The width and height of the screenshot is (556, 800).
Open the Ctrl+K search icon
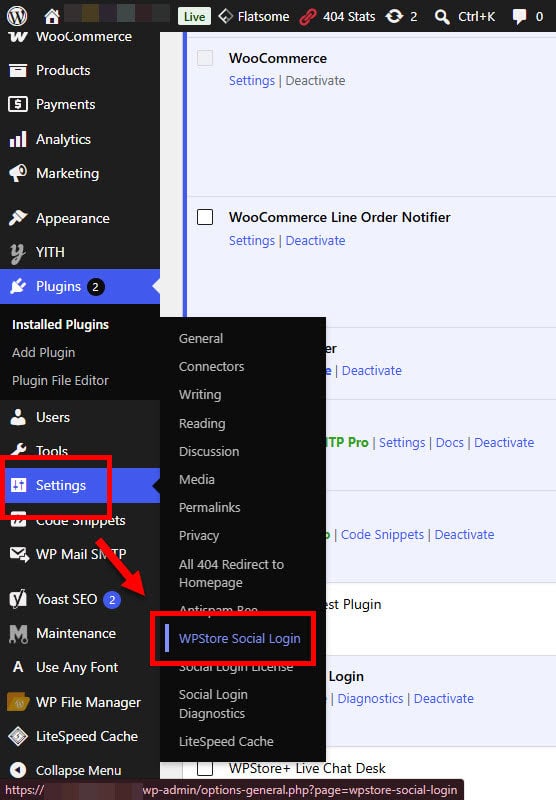coord(442,16)
